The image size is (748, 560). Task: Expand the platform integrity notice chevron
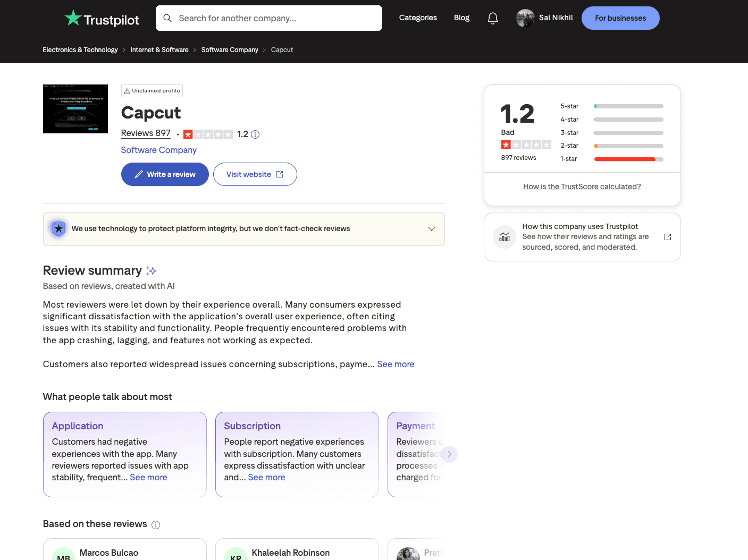coord(432,228)
